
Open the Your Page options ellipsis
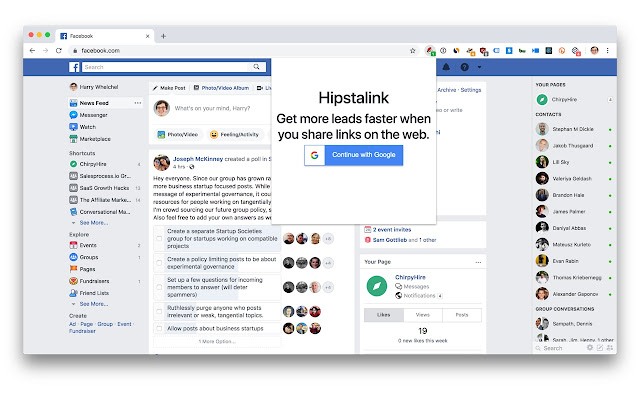(478, 262)
